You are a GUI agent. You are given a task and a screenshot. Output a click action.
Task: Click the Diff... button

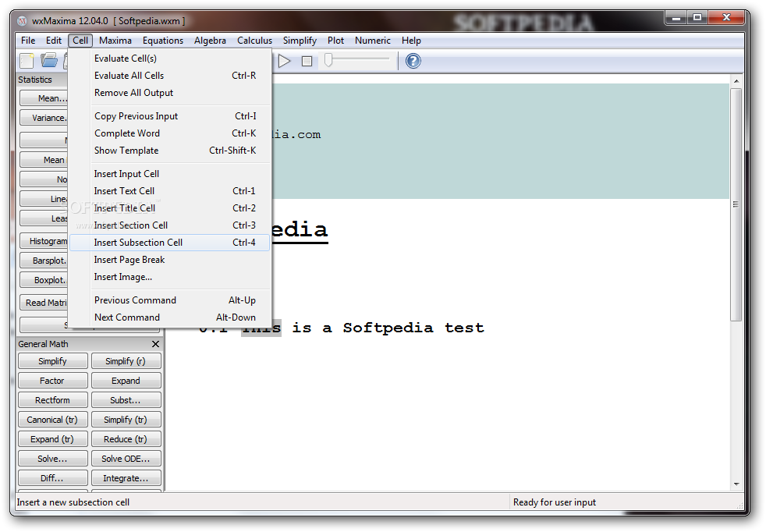(53, 478)
